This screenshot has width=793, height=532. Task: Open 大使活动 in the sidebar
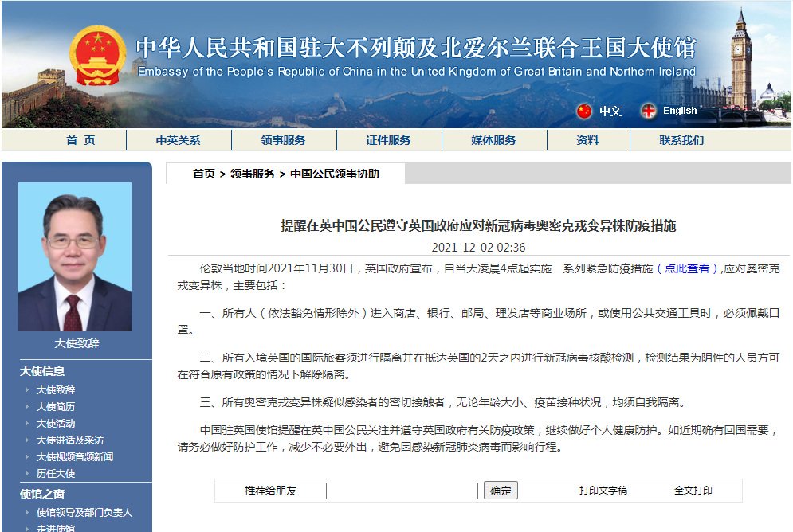click(x=56, y=424)
